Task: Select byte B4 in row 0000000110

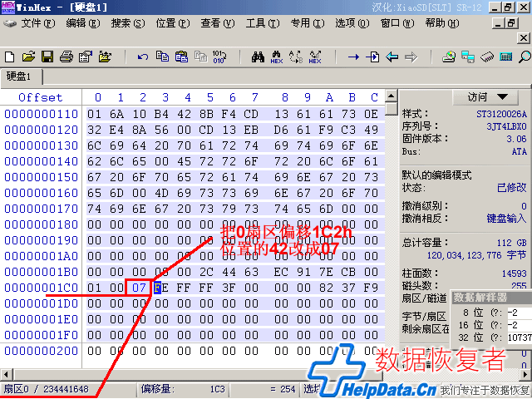Action: [161, 114]
